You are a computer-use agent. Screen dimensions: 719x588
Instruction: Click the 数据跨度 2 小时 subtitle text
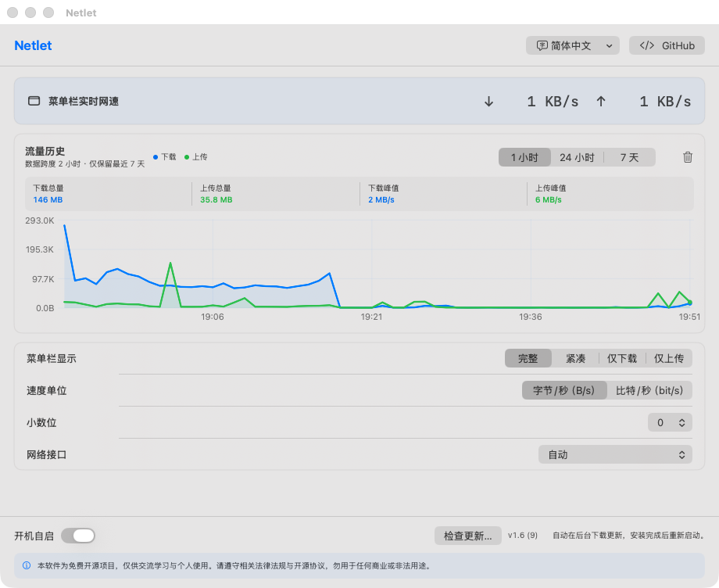tap(85, 163)
